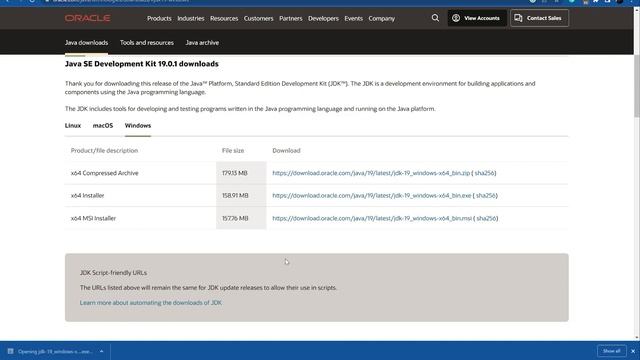Open the Partners menu
The width and height of the screenshot is (640, 360).
click(291, 18)
